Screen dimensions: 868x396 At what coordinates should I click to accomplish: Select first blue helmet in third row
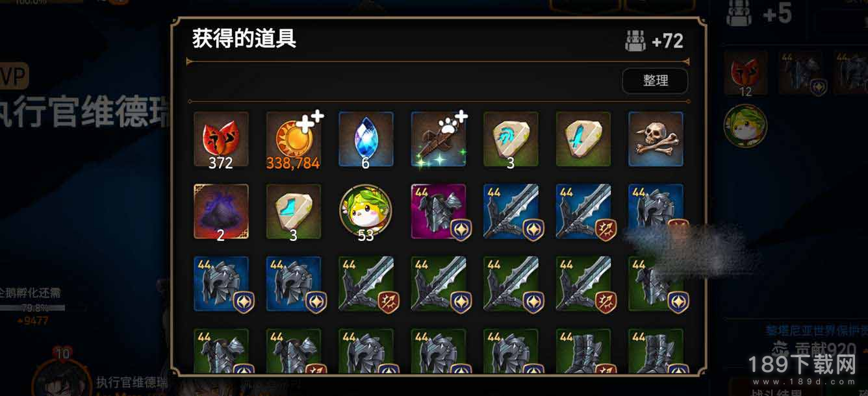coord(221,284)
